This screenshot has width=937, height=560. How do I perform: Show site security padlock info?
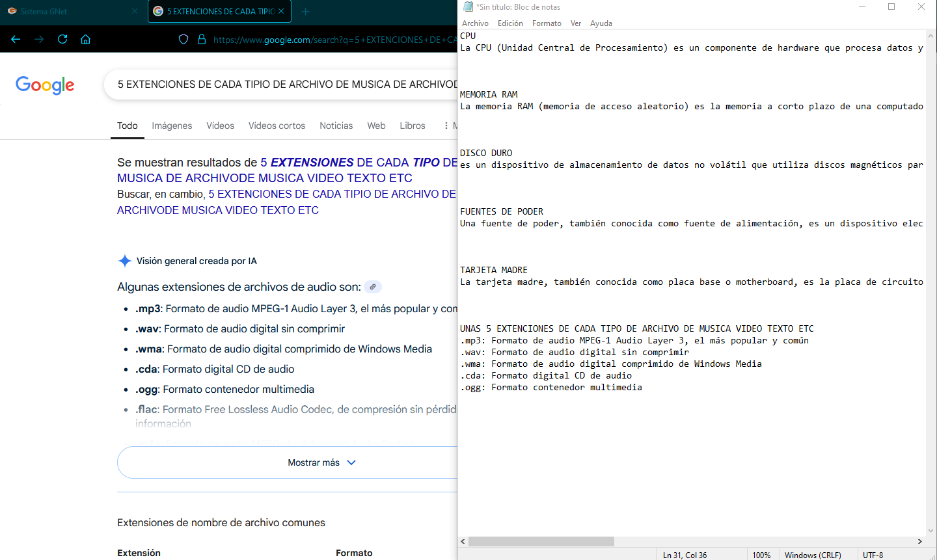[x=202, y=39]
